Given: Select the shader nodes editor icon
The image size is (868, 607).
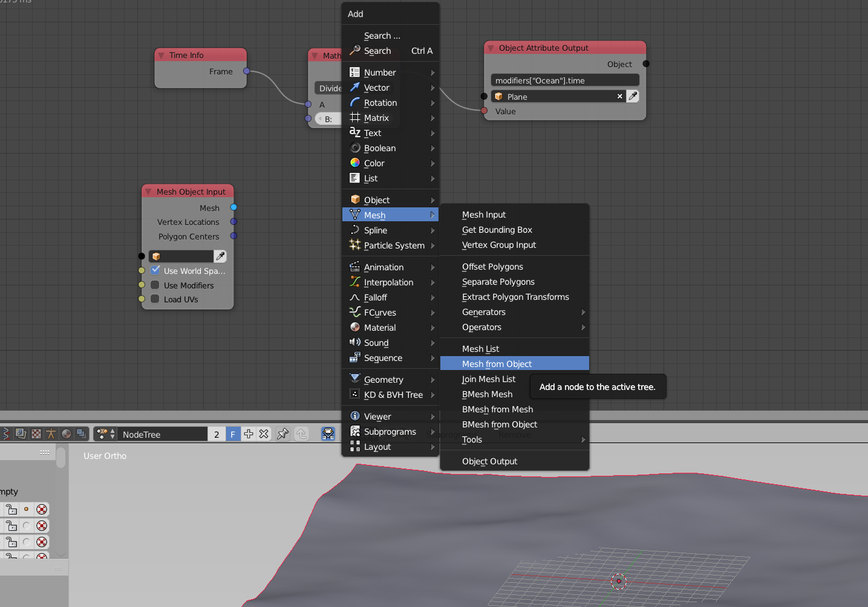Looking at the screenshot, I should (67, 433).
